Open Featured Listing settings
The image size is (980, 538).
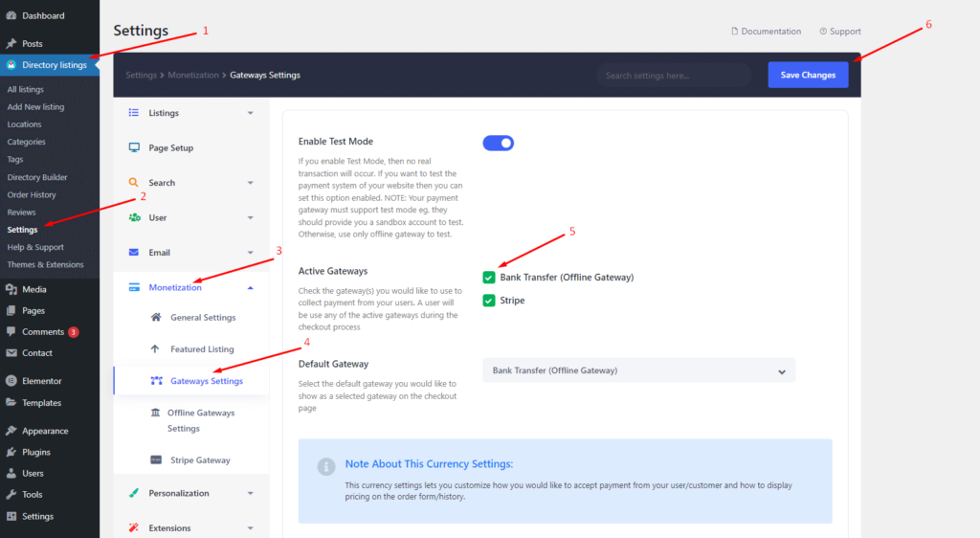point(202,349)
